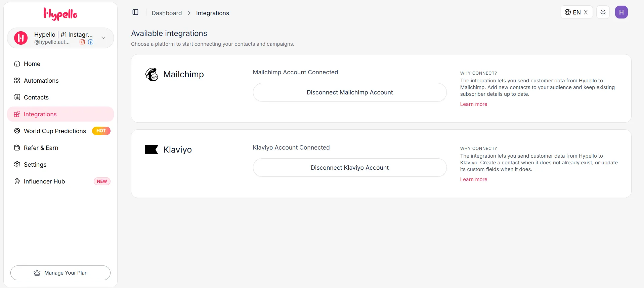Expand the account switcher chevron
Image resolution: width=644 pixels, height=288 pixels.
click(x=103, y=38)
